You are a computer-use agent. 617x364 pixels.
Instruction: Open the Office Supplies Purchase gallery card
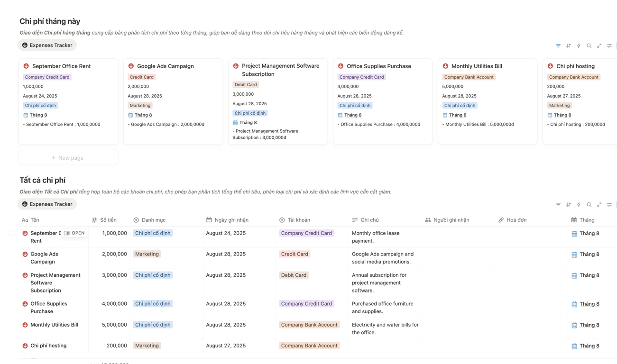point(378,66)
